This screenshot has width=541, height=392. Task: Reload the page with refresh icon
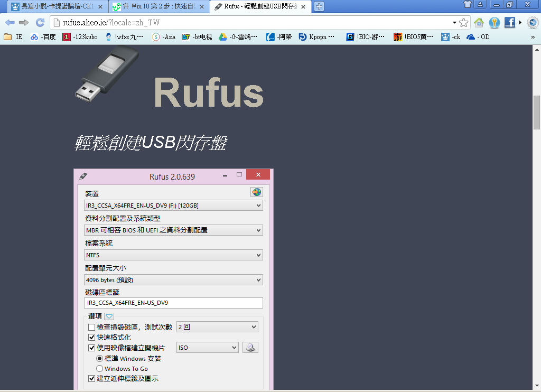pyautogui.click(x=40, y=23)
